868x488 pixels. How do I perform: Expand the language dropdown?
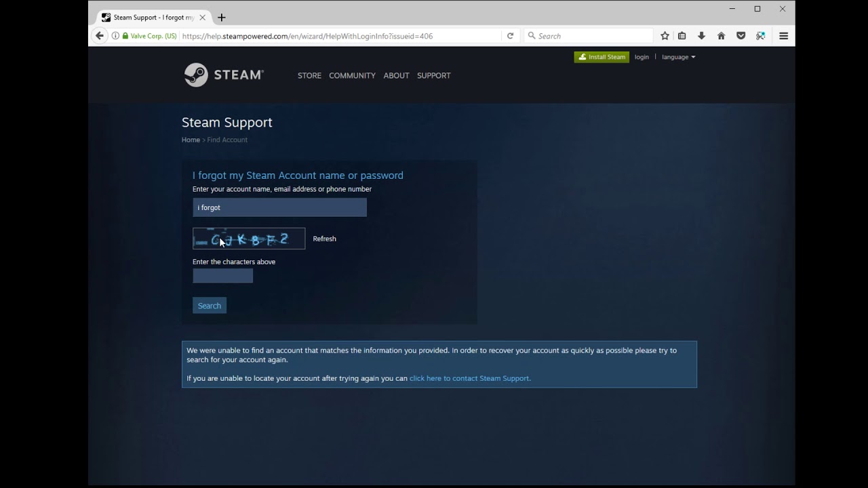[x=678, y=57]
